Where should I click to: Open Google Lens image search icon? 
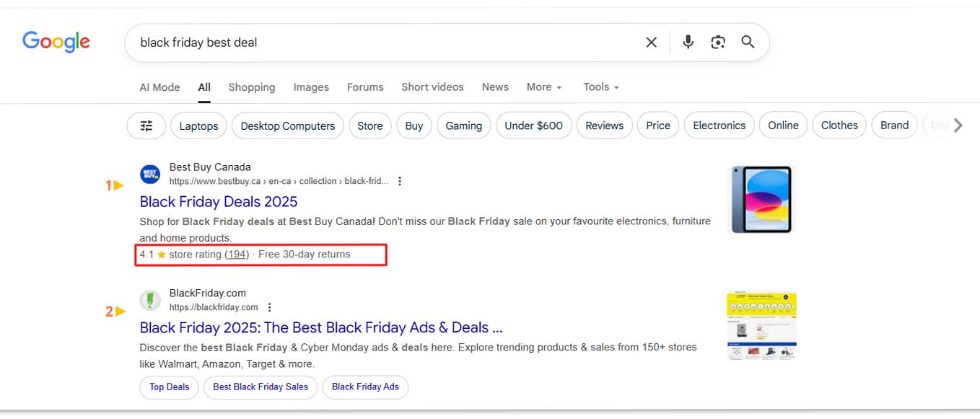[717, 43]
